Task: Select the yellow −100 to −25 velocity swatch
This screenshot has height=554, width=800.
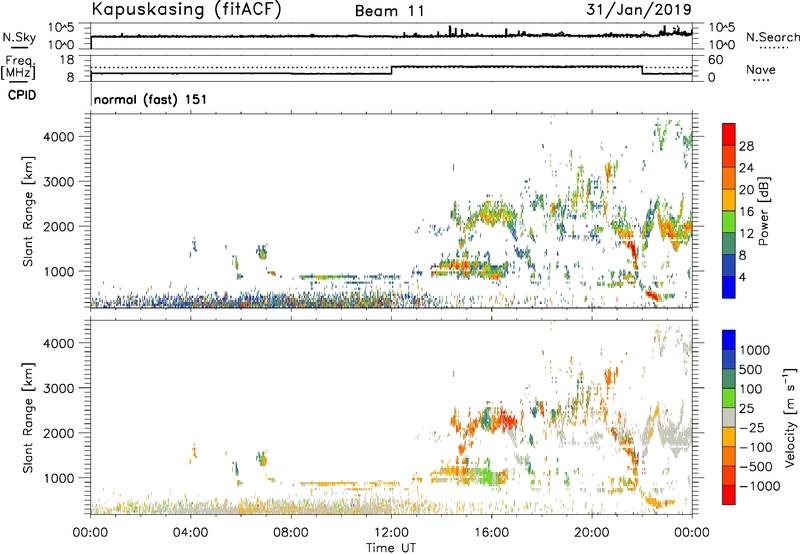Action: coord(729,437)
